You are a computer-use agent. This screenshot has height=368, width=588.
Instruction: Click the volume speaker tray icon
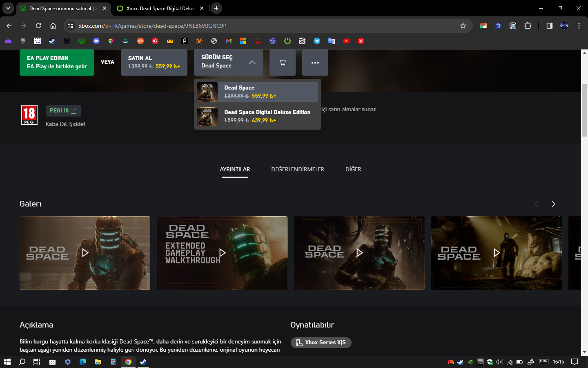pos(499,362)
